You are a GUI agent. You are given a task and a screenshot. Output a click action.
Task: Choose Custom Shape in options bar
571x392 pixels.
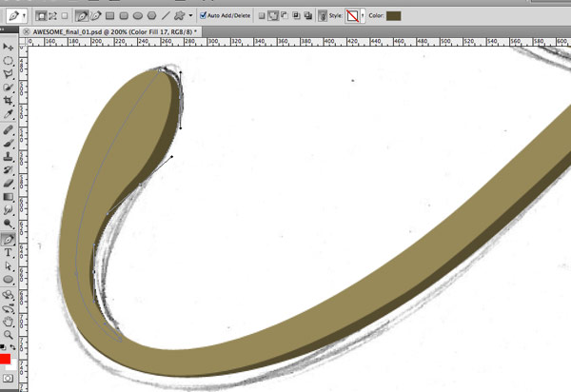coord(179,15)
